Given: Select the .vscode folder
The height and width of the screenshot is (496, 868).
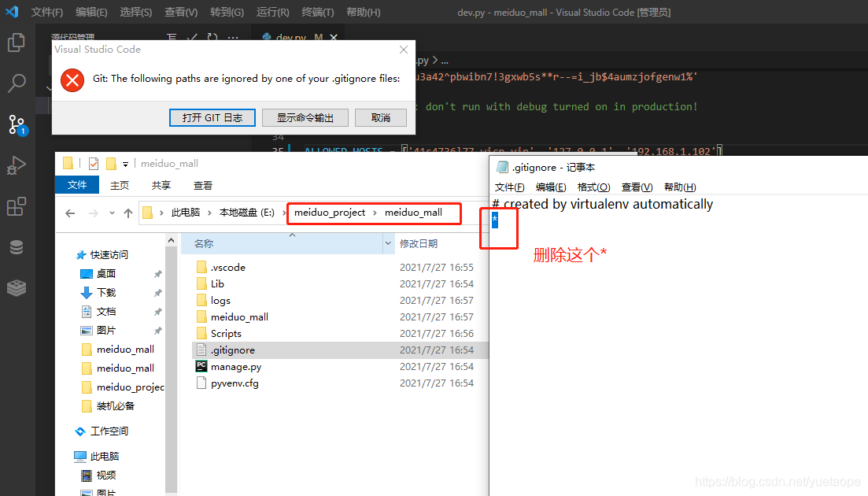Looking at the screenshot, I should [227, 268].
